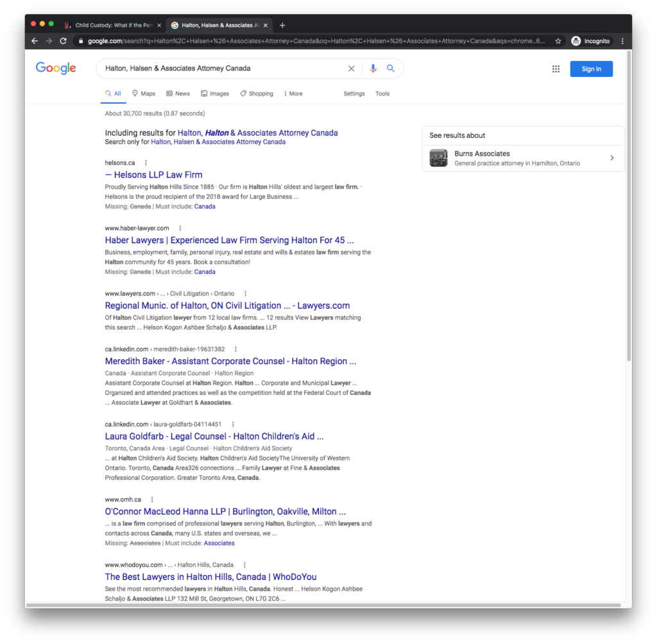The image size is (657, 644).
Task: Switch to Images results
Action: tap(215, 94)
